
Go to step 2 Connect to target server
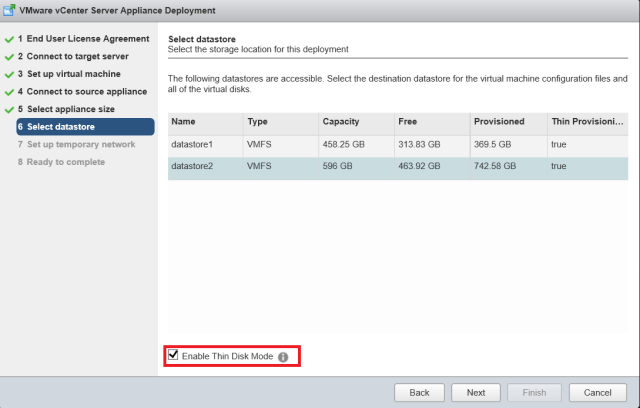point(73,56)
